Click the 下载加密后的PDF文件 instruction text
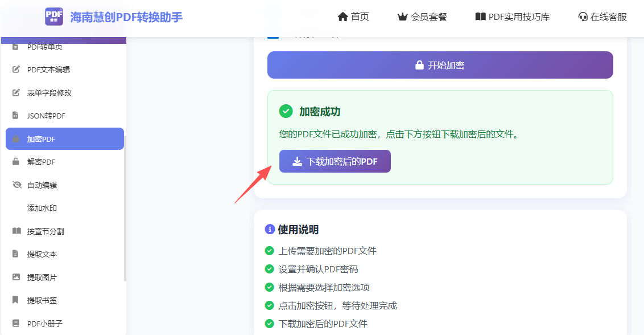The image size is (644, 335). [323, 324]
